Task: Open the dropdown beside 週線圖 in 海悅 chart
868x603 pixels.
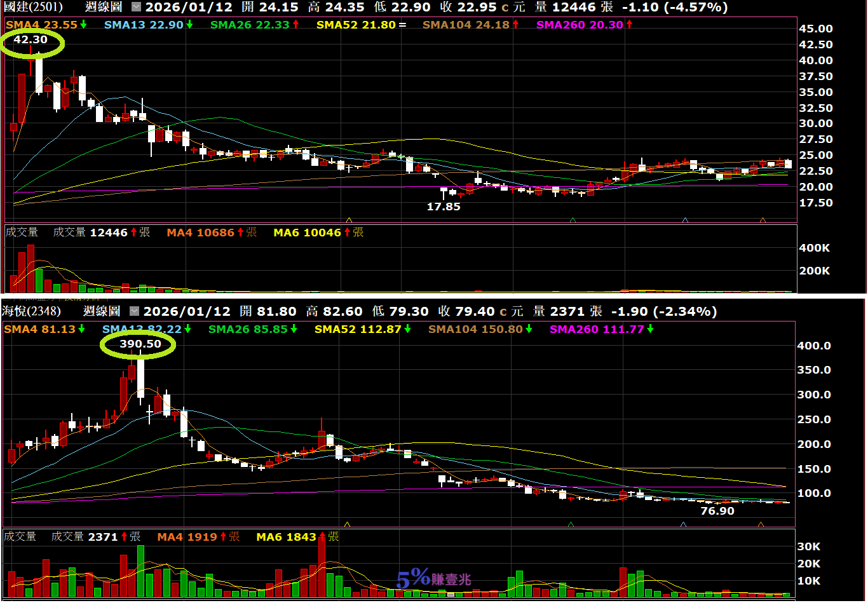Action: (x=134, y=311)
